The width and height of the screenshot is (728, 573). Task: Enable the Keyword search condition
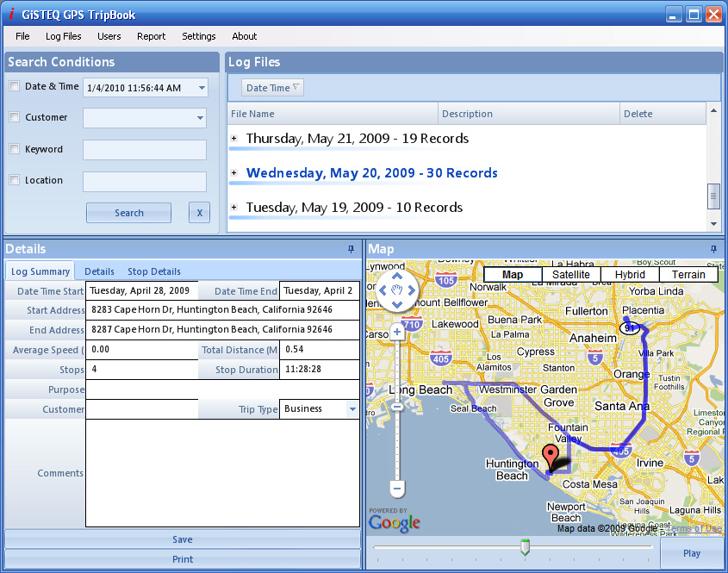pyautogui.click(x=15, y=148)
